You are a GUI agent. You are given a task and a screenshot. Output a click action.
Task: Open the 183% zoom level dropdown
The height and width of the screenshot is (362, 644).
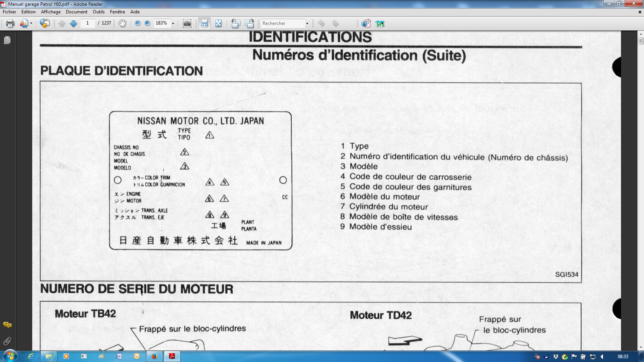(x=173, y=23)
